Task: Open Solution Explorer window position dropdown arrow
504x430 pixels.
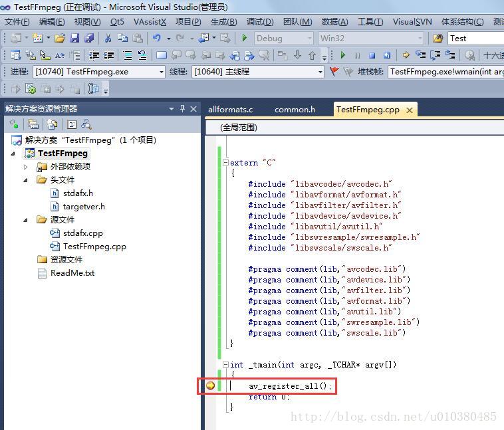Action: (x=172, y=109)
